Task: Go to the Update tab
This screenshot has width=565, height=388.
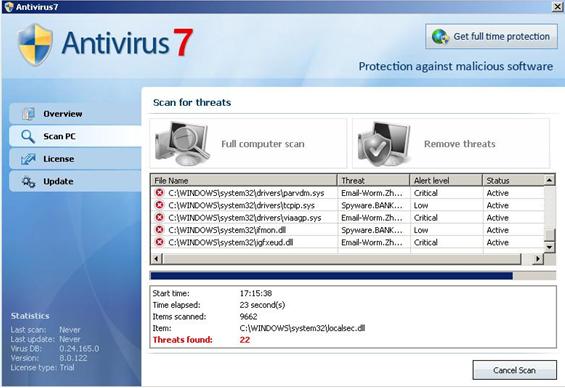Action: (x=75, y=181)
